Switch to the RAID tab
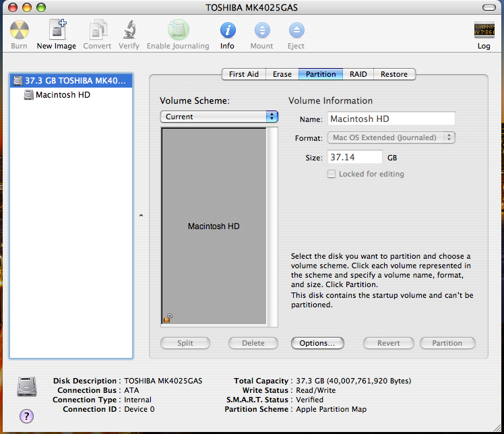 click(x=358, y=74)
